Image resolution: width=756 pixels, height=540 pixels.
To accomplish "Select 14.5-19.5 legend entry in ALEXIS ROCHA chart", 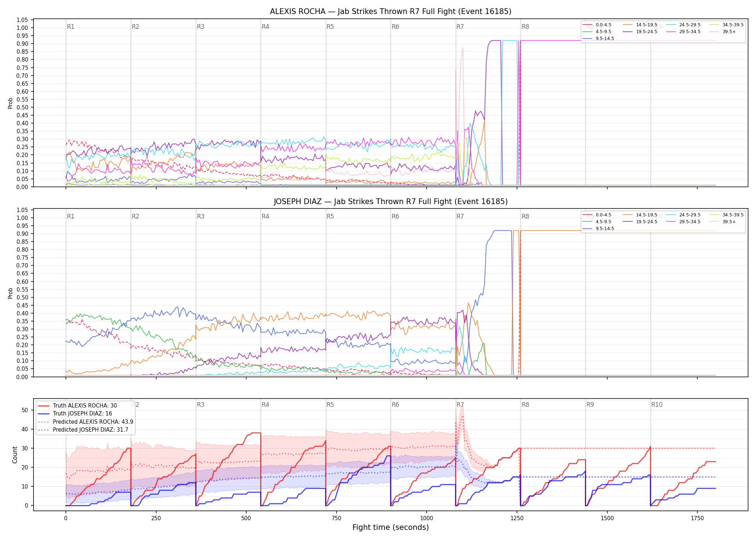I will pos(640,25).
